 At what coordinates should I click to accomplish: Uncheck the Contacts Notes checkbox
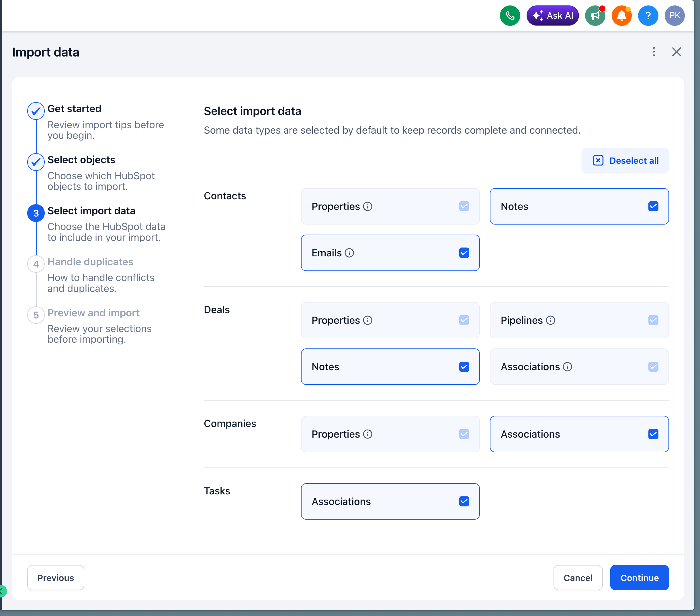coord(653,206)
